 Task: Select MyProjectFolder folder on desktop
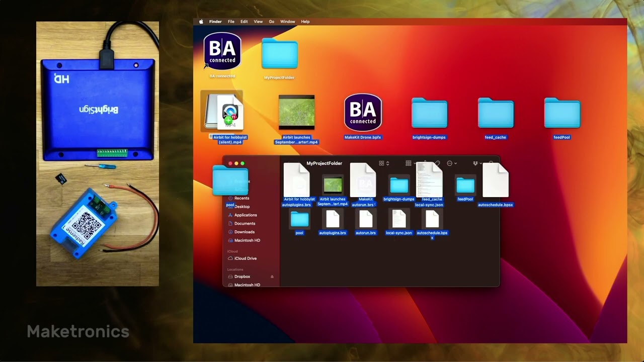(279, 54)
